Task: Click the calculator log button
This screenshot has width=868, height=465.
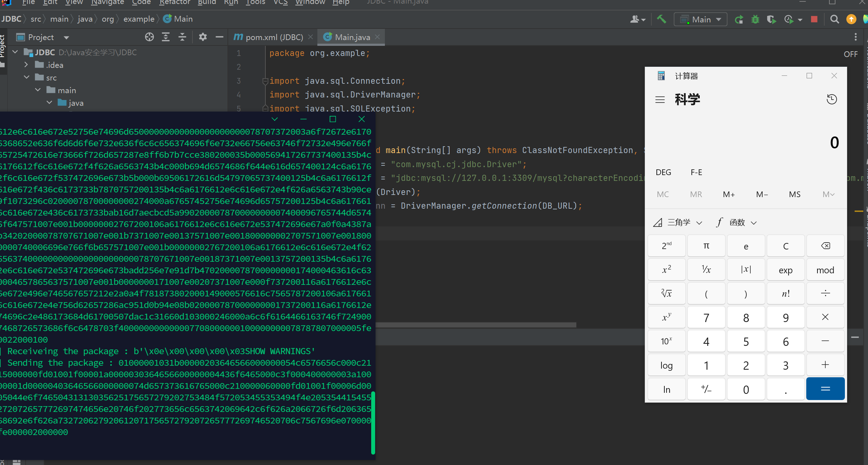Action: [667, 365]
